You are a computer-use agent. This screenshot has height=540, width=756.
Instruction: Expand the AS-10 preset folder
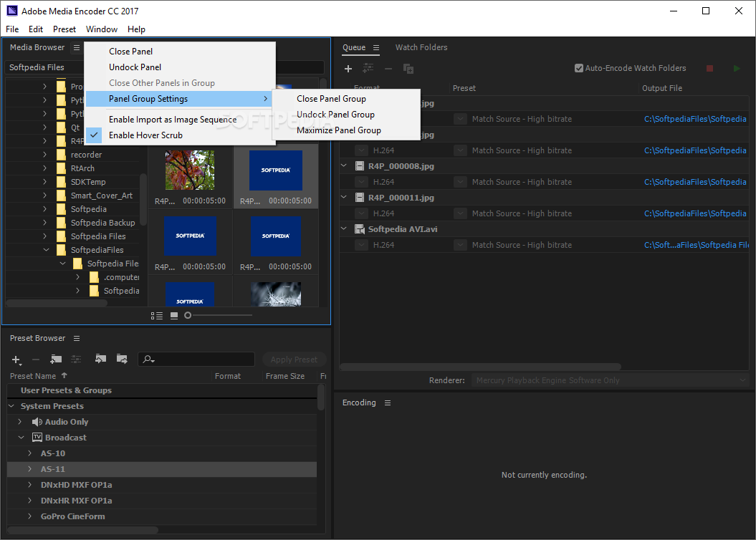30,453
